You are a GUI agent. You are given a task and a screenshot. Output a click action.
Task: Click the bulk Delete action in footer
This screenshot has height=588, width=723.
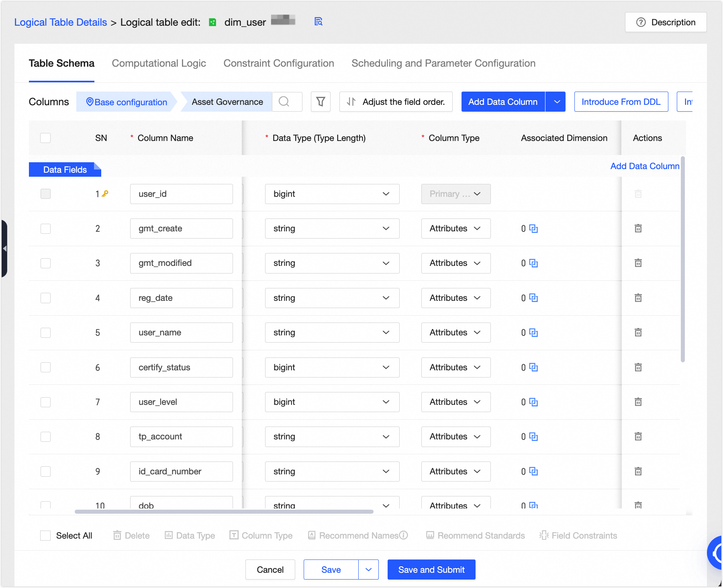131,535
